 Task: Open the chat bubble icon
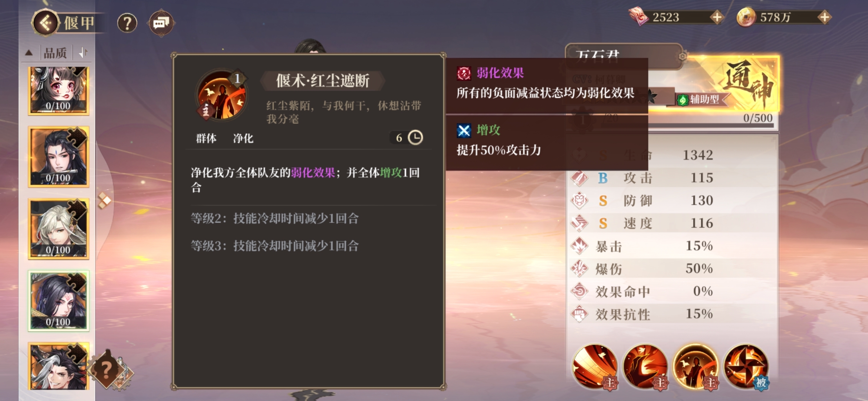[161, 23]
